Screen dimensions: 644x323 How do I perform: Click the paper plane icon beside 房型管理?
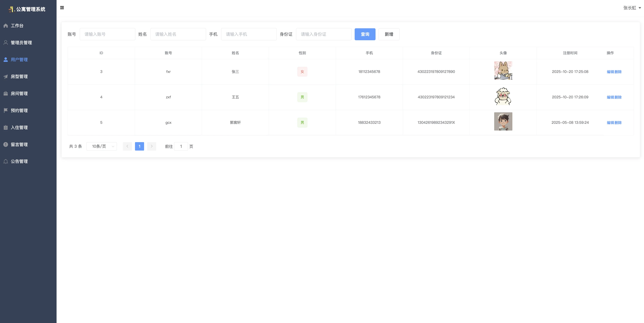click(x=6, y=77)
